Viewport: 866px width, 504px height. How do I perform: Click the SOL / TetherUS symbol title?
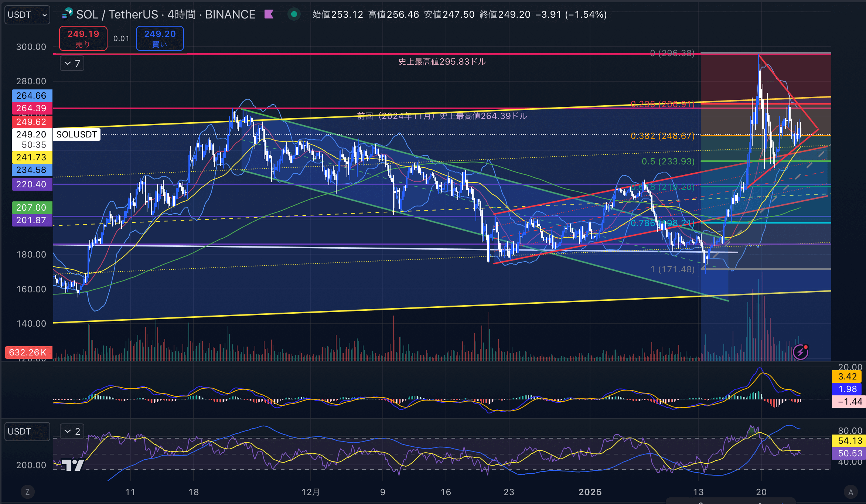pos(117,14)
